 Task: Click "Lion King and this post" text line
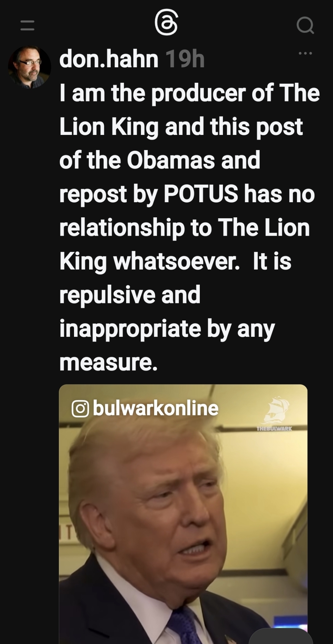click(x=181, y=127)
